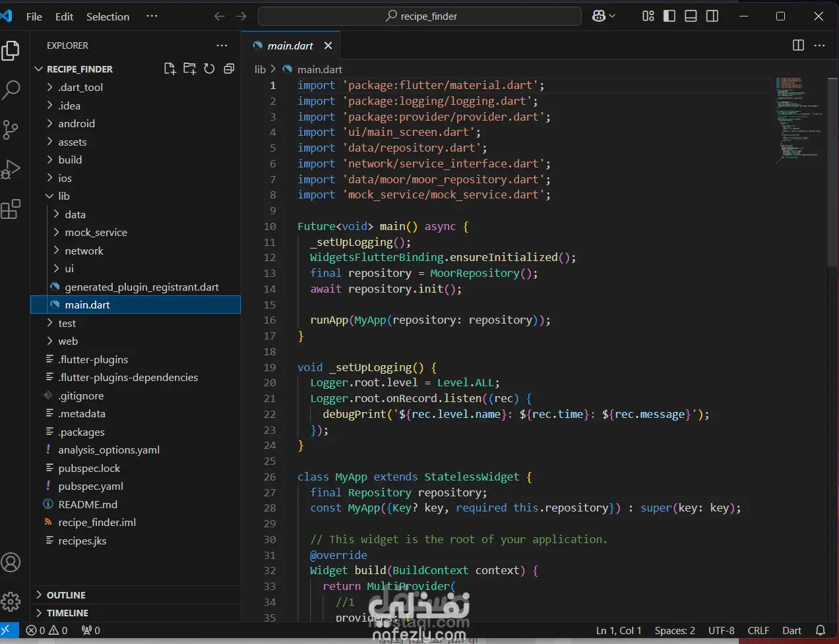The height and width of the screenshot is (644, 839).
Task: Collapse the lib folder
Action: pyautogui.click(x=63, y=196)
